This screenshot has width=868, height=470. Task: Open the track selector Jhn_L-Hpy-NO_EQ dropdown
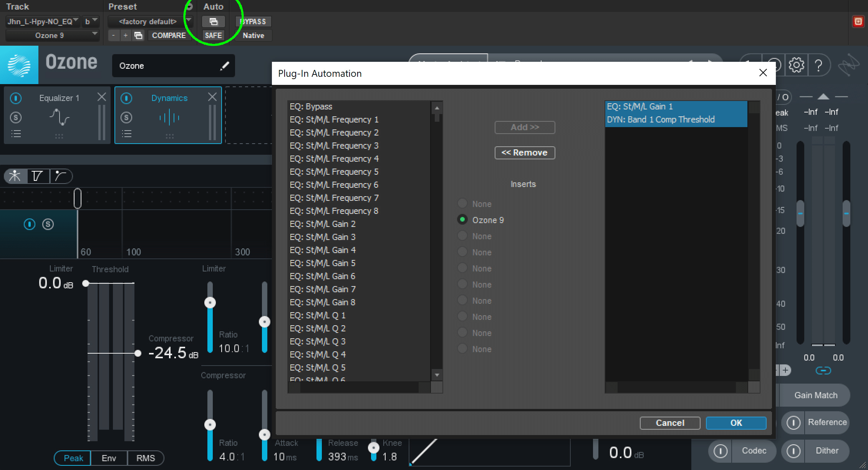pyautogui.click(x=43, y=22)
